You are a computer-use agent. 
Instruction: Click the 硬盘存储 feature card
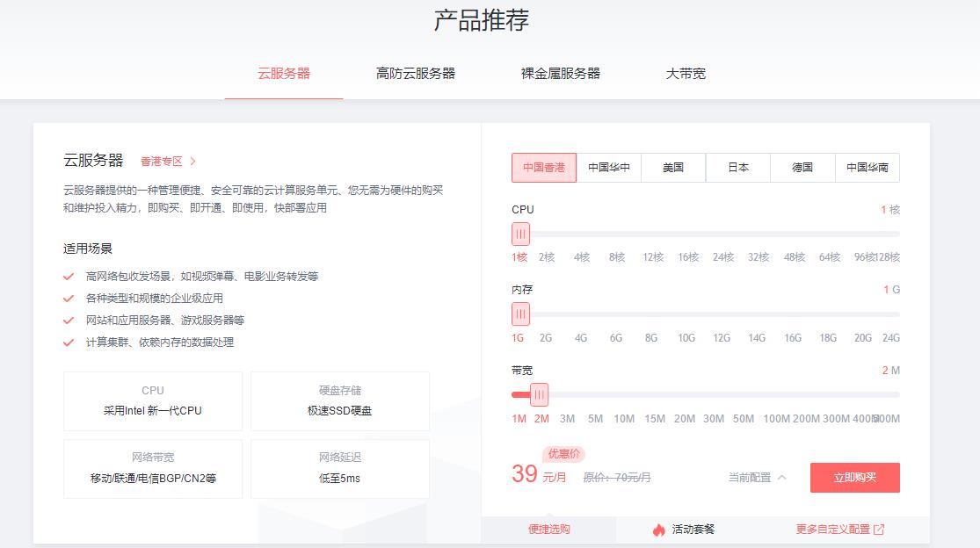click(x=340, y=400)
